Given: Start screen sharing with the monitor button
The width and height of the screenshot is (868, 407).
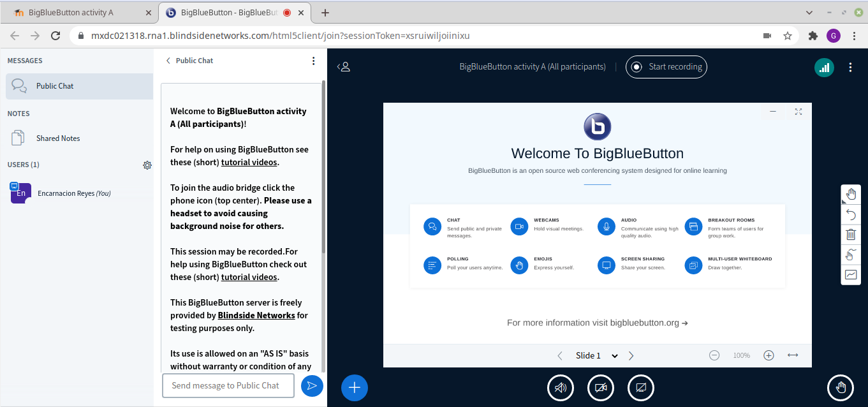Looking at the screenshot, I should [641, 387].
